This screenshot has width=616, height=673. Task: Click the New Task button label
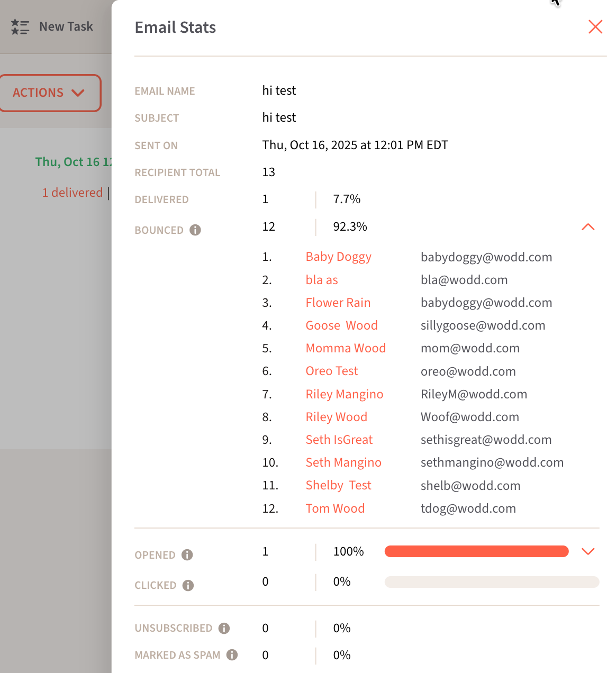[x=66, y=26]
